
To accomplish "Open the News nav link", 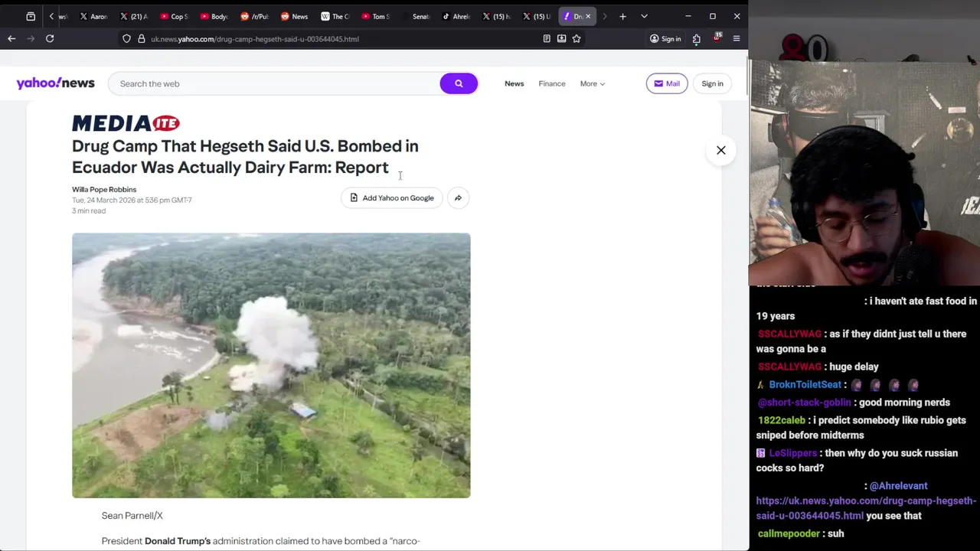I will (x=514, y=83).
